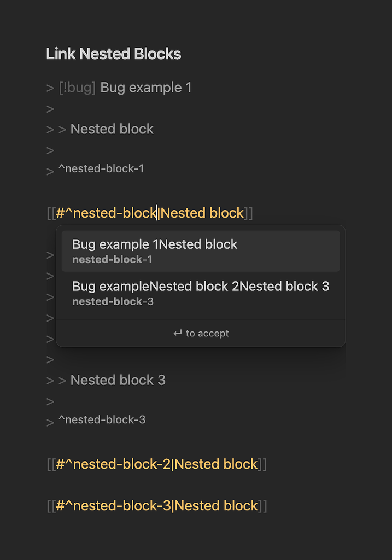Click the "Bug example 1" callout title

(x=145, y=87)
